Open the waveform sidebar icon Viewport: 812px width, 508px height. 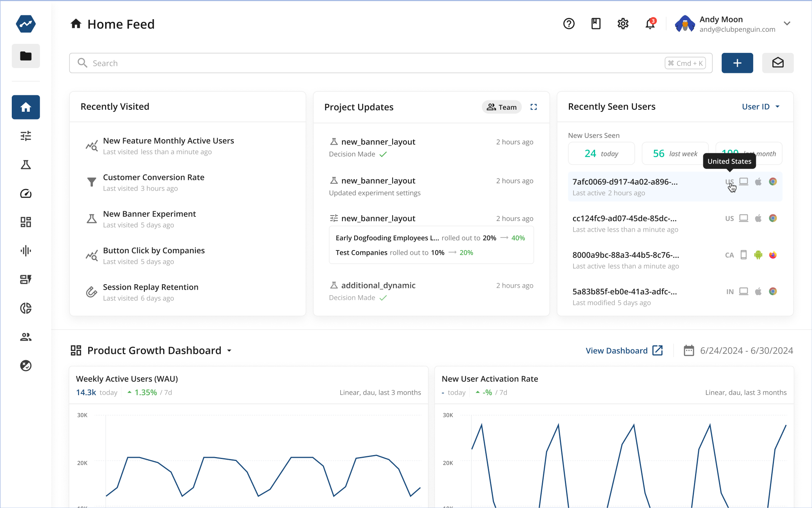[x=26, y=251]
